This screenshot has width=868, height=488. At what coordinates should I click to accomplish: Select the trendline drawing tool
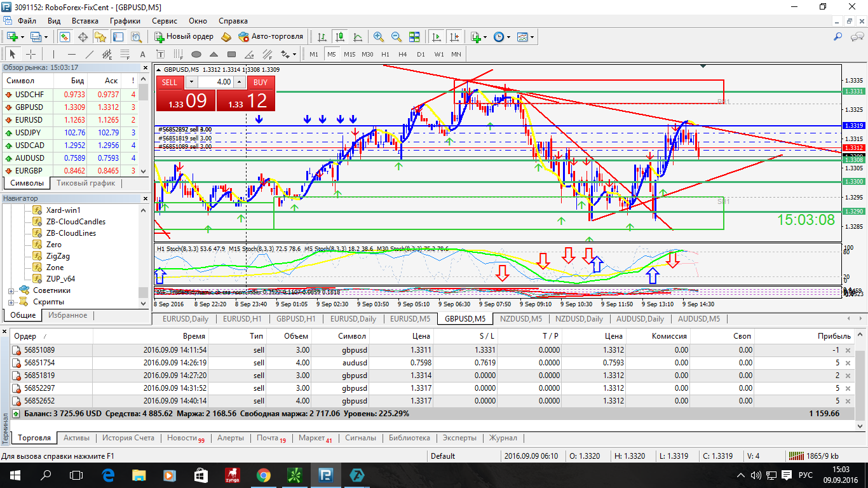click(x=90, y=54)
